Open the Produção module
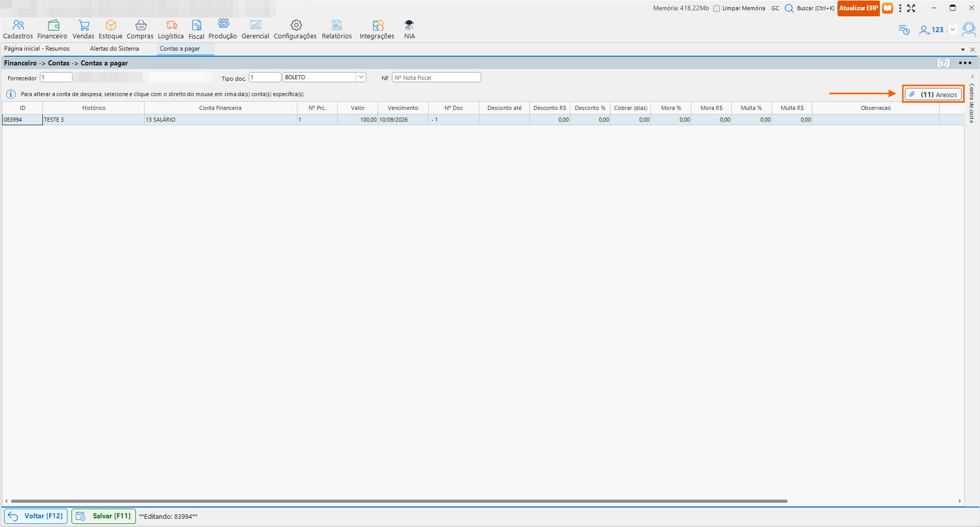This screenshot has height=527, width=980. click(x=223, y=30)
